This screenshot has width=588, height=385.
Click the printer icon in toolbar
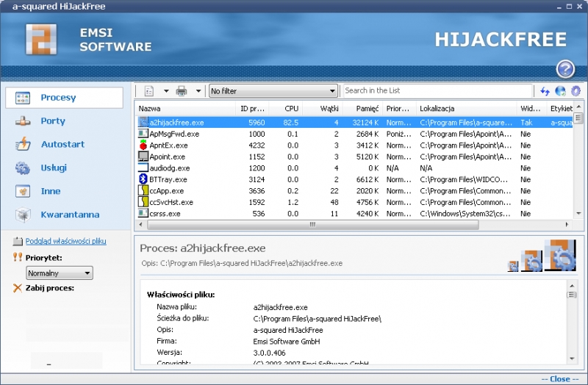pos(182,91)
